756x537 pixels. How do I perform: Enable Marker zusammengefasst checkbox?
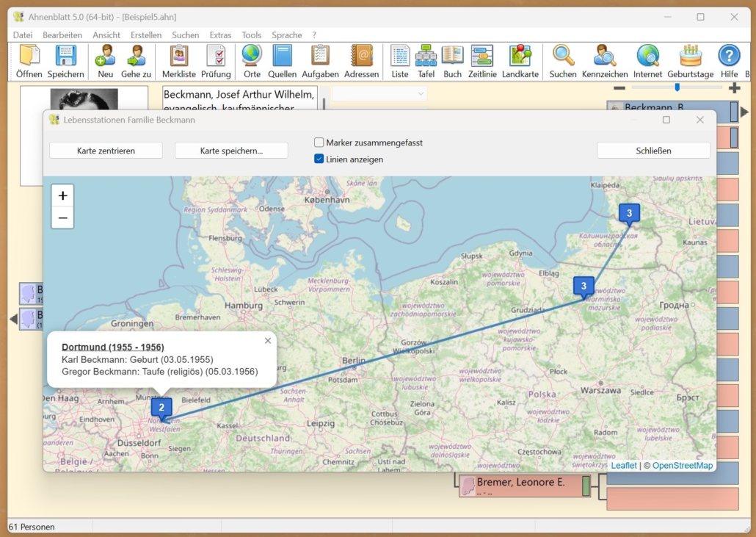(x=319, y=143)
